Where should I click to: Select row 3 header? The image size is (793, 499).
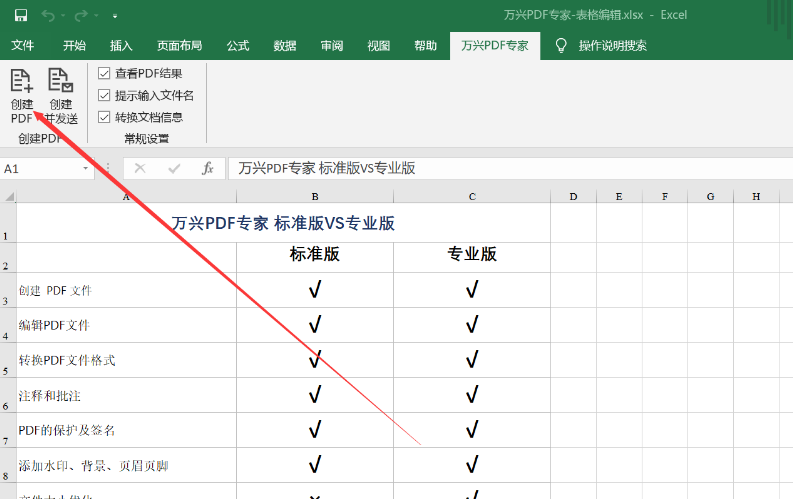[x=8, y=290]
